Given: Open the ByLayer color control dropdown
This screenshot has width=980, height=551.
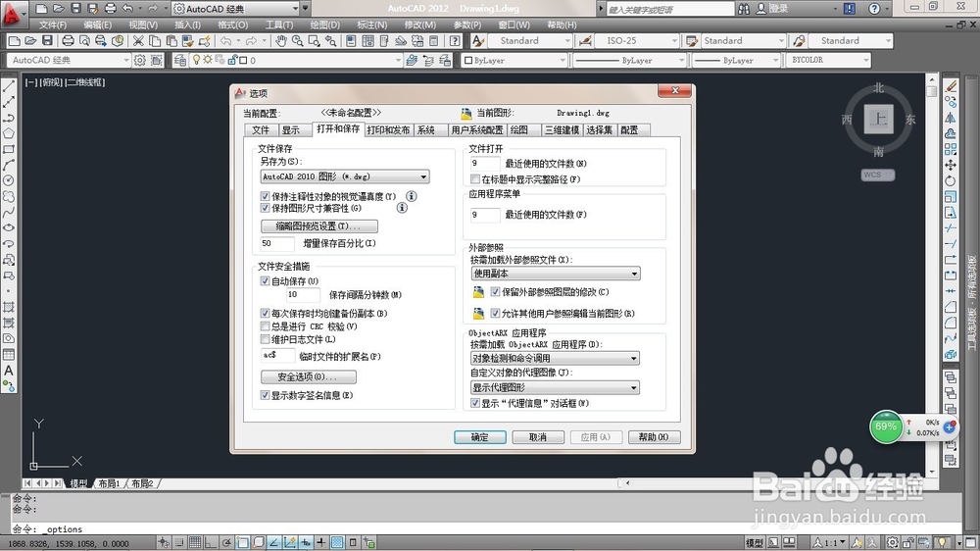Looking at the screenshot, I should [514, 60].
